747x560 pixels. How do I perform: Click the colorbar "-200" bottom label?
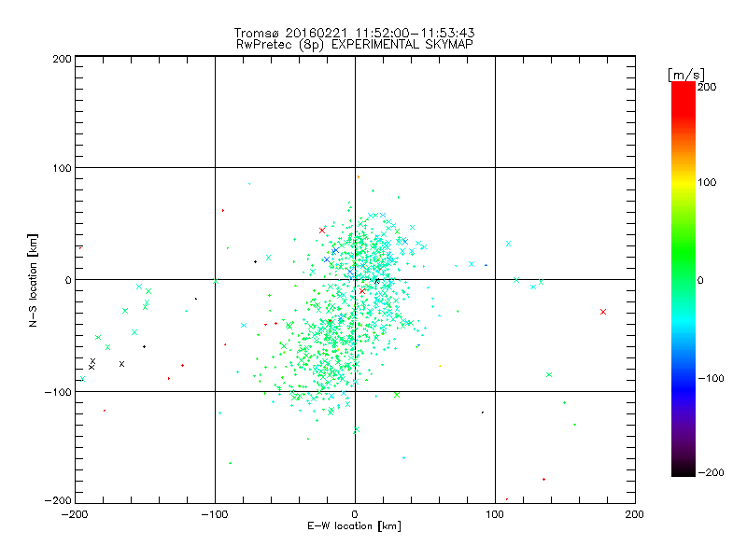711,472
